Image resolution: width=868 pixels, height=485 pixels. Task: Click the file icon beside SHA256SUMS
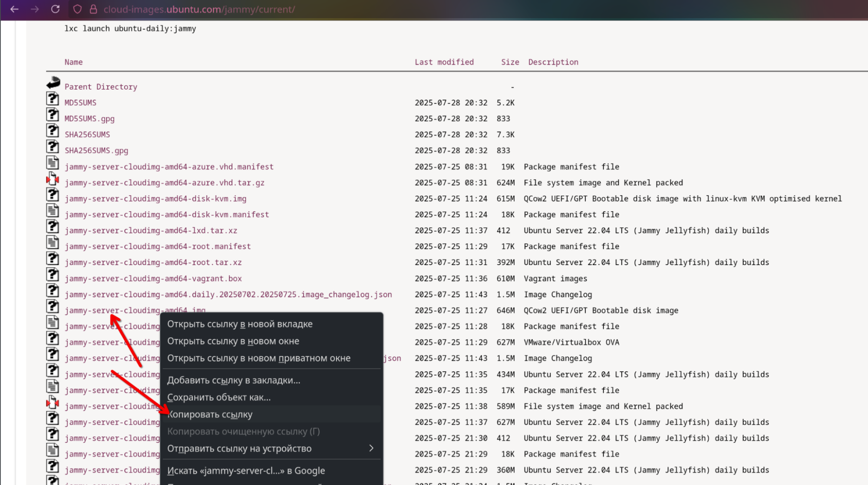tap(53, 130)
